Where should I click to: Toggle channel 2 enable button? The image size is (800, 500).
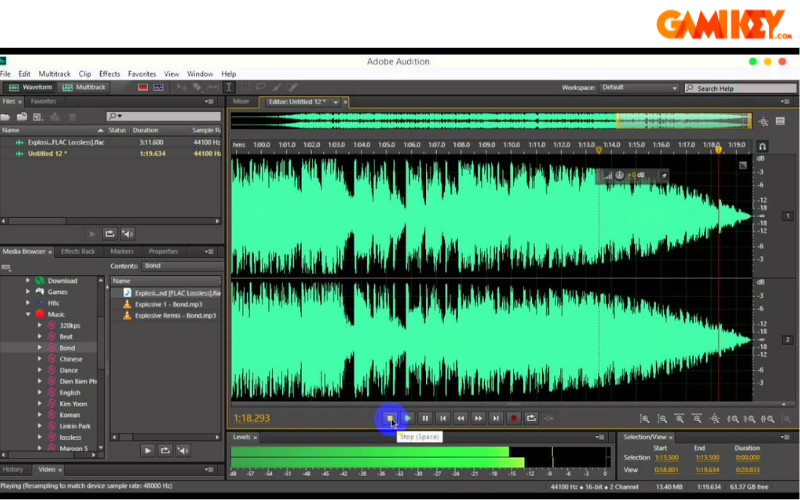787,340
